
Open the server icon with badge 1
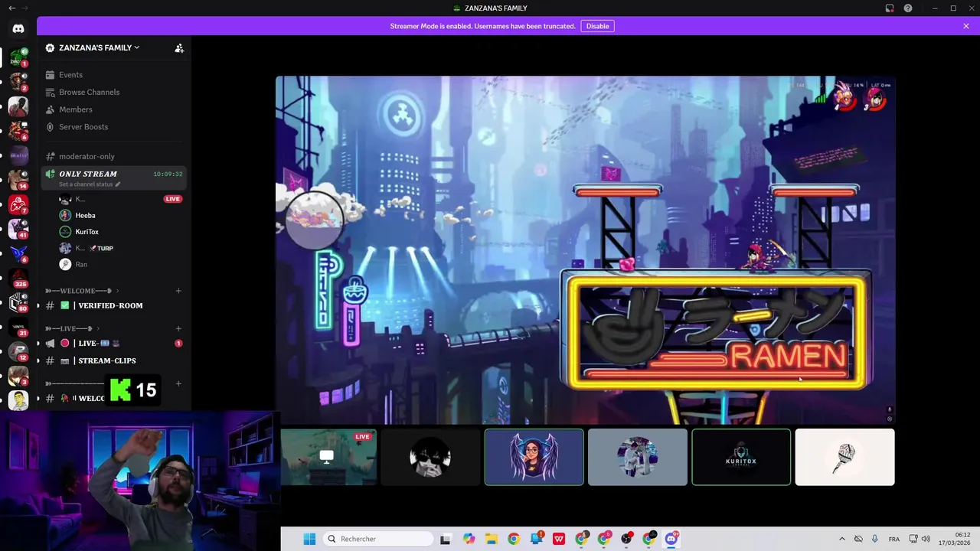click(18, 57)
